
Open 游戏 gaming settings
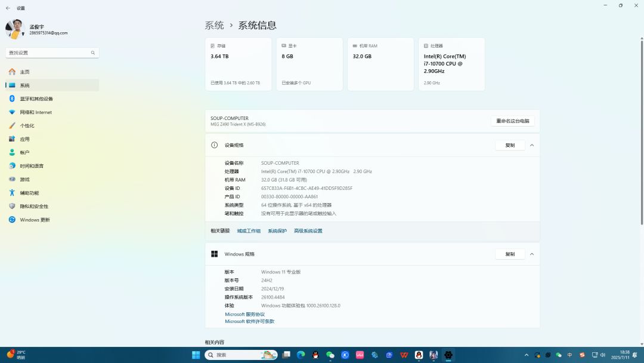coord(52,179)
